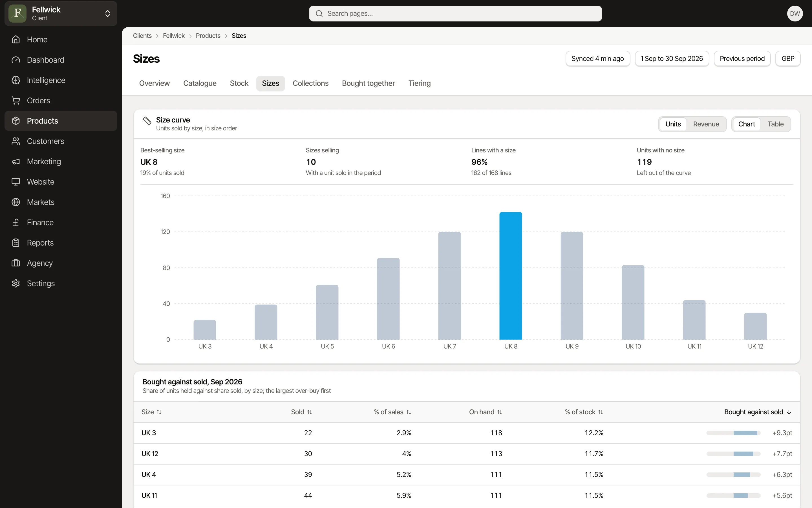Click into the Search pages field
The image size is (812, 508).
coord(455,14)
